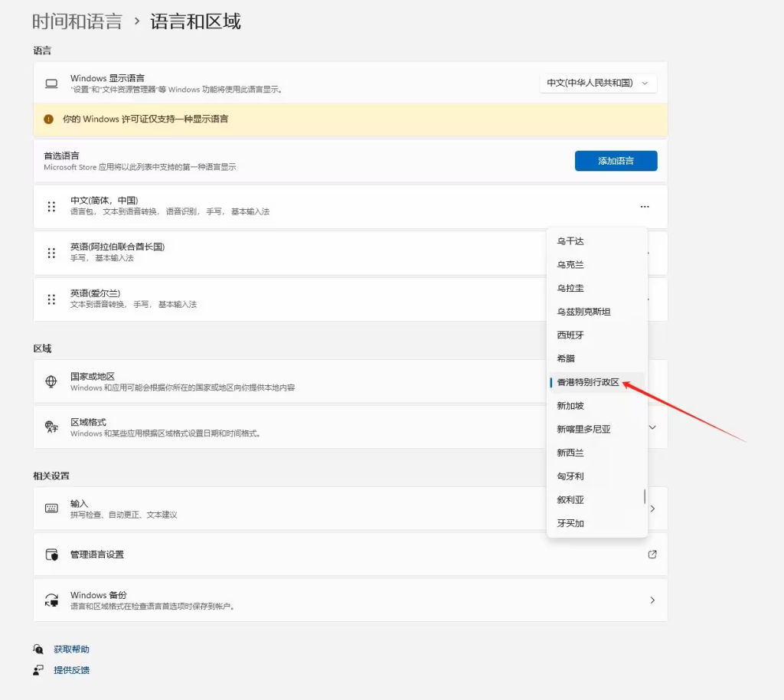Select 乌拉圭 in the country list

click(x=597, y=288)
